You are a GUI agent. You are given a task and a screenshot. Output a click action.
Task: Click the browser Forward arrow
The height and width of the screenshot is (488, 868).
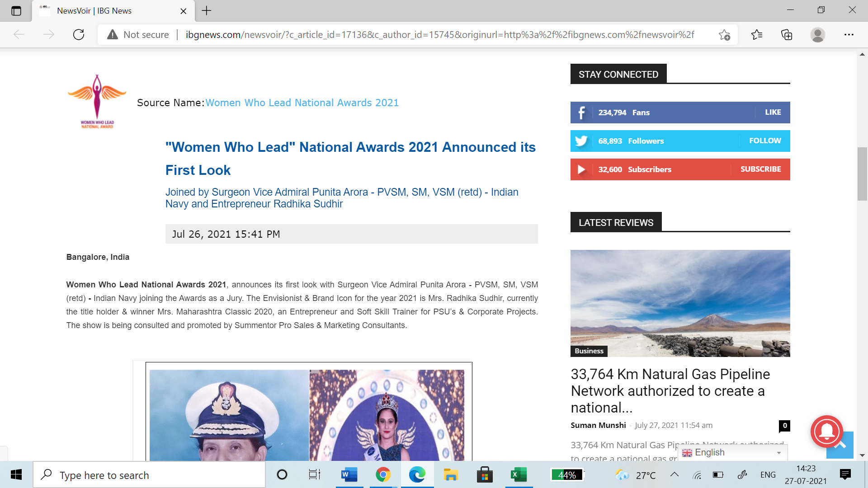49,34
